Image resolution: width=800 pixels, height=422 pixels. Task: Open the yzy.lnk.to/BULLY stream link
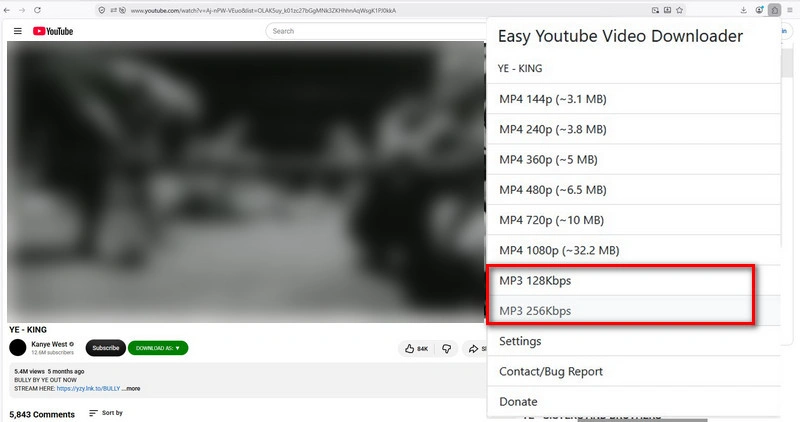88,388
